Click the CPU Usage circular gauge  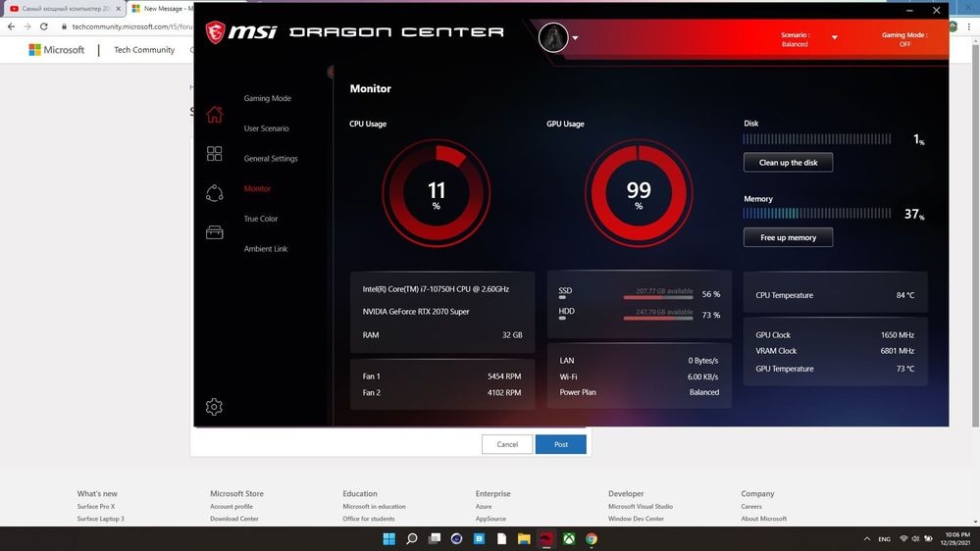click(x=437, y=193)
